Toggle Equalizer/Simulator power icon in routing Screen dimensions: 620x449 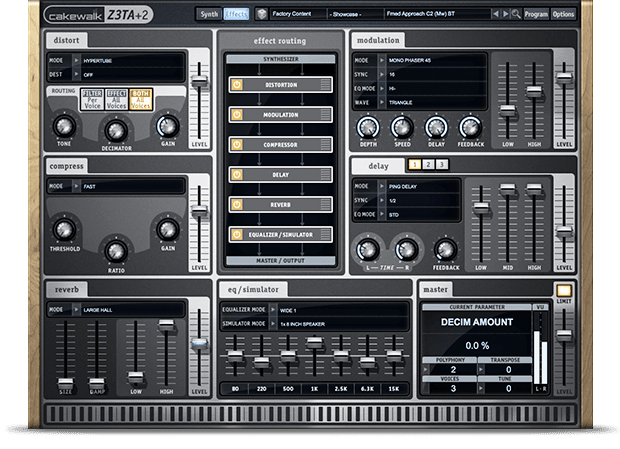coord(237,235)
